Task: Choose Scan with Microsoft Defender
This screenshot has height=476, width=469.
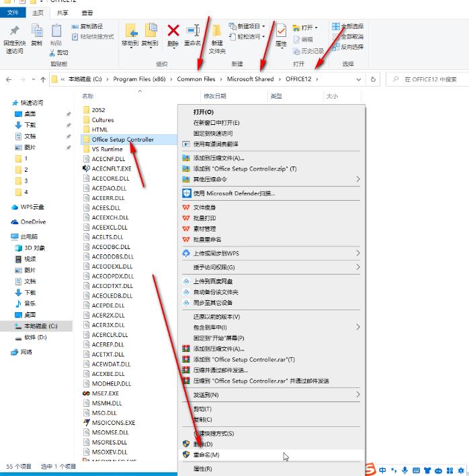Action: 271,193
